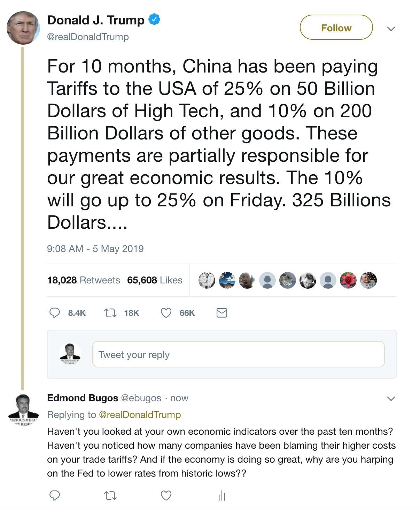Open the 18,028 Retweets list
The width and height of the screenshot is (420, 509).
pyautogui.click(x=84, y=280)
